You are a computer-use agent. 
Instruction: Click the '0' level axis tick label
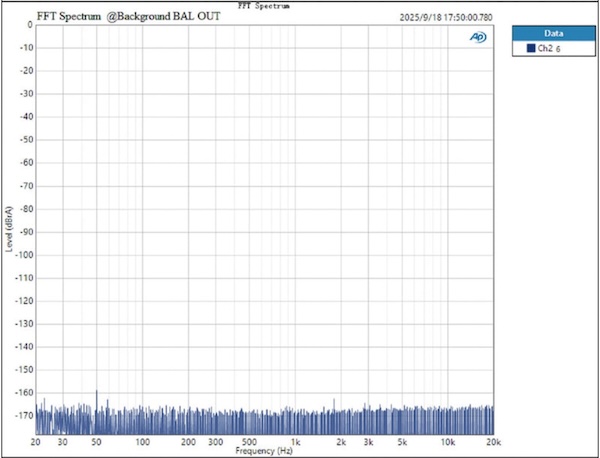30,25
